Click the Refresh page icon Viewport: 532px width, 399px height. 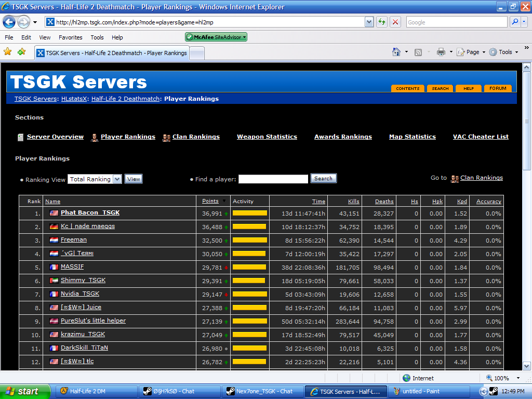tap(382, 22)
